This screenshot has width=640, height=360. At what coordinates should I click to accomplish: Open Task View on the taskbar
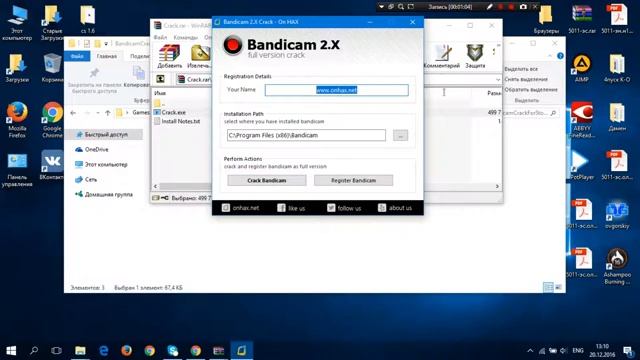click(57, 350)
